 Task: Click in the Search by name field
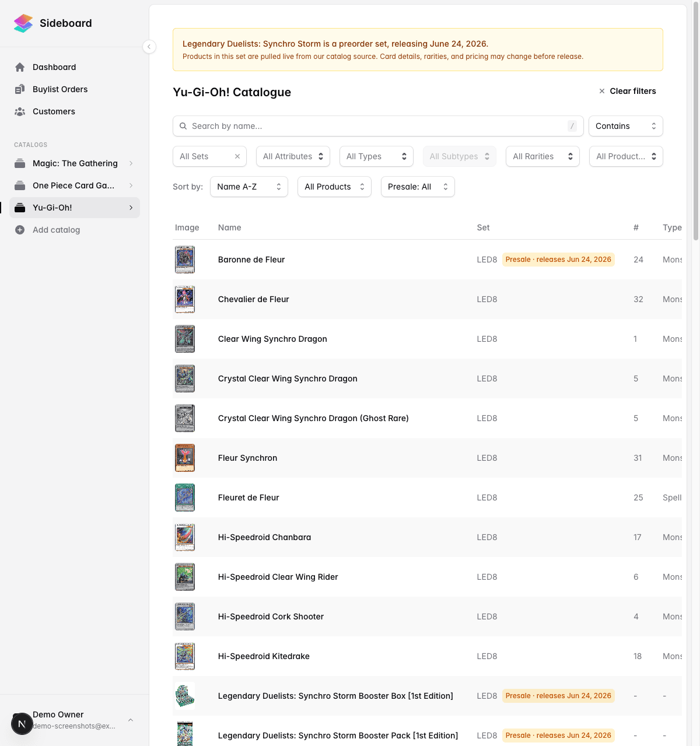pyautogui.click(x=378, y=126)
